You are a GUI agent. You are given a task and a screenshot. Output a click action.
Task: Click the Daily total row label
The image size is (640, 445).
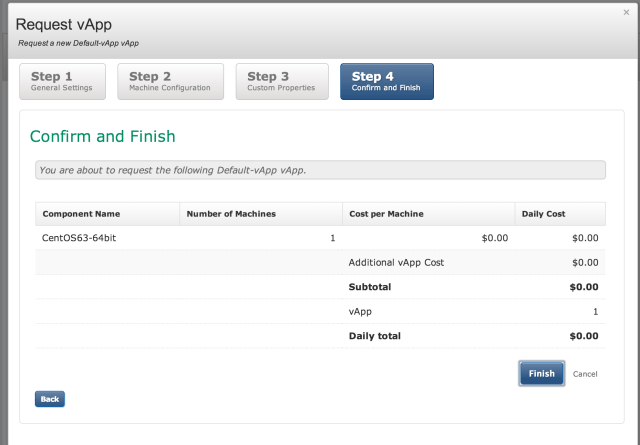375,336
